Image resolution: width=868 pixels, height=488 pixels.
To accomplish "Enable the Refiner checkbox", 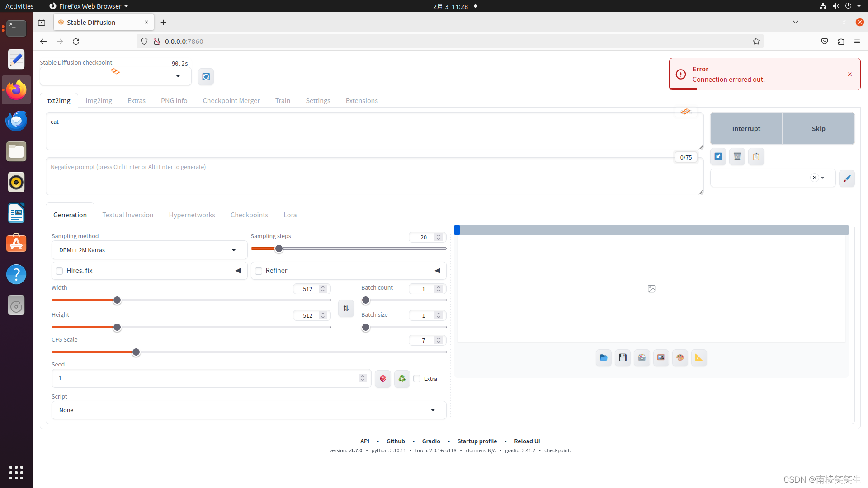I will click(259, 271).
